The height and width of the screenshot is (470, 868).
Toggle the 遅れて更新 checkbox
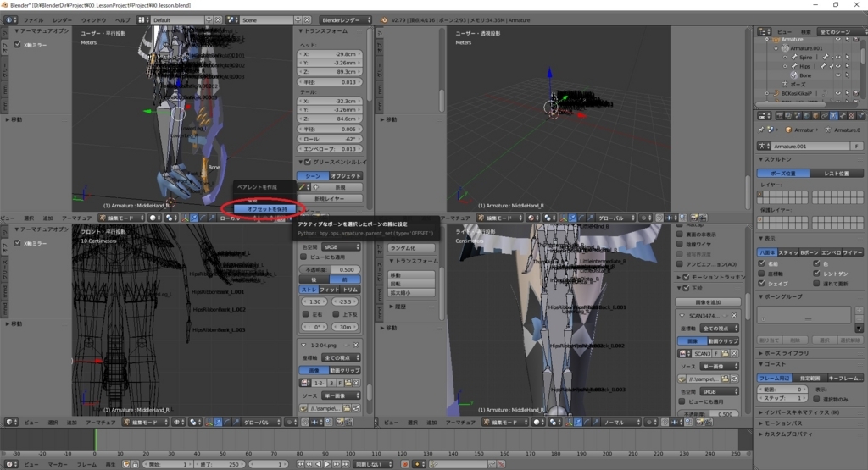tap(816, 284)
